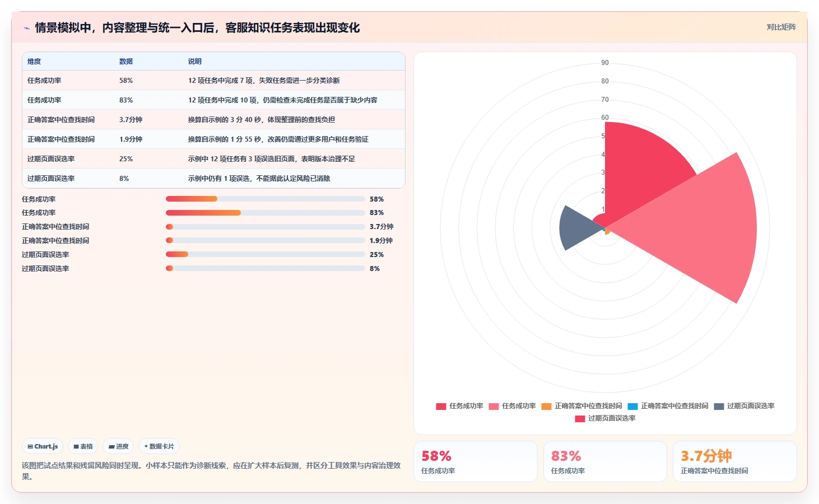Toggle the gray-blue 过期页面误选率 legend swatch
The image size is (819, 504).
[719, 406]
